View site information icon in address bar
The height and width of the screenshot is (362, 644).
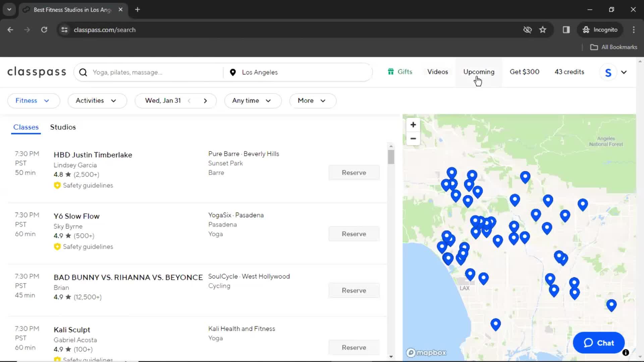point(64,30)
